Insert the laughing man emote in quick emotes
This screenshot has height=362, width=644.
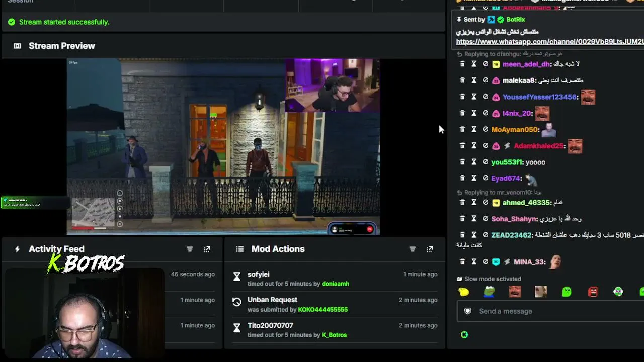pyautogui.click(x=515, y=292)
